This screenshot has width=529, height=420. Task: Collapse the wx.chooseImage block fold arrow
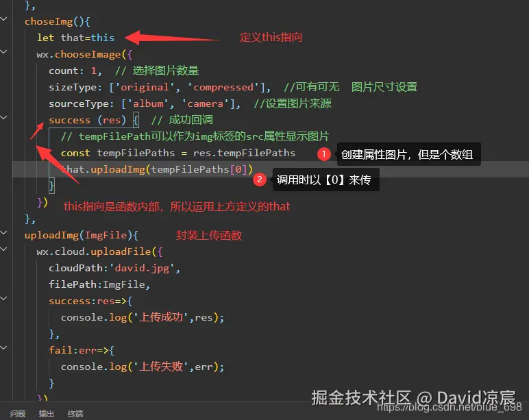[x=3, y=51]
